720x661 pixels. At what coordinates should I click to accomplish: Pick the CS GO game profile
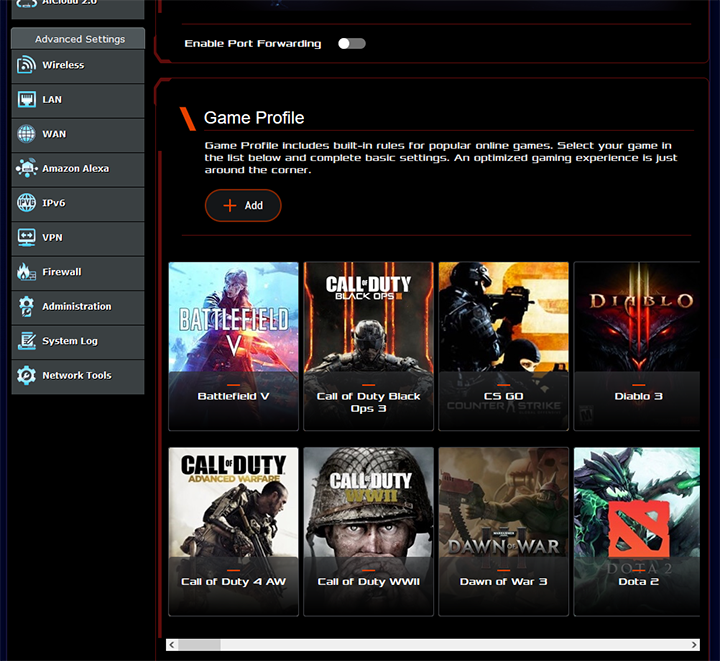tap(503, 346)
